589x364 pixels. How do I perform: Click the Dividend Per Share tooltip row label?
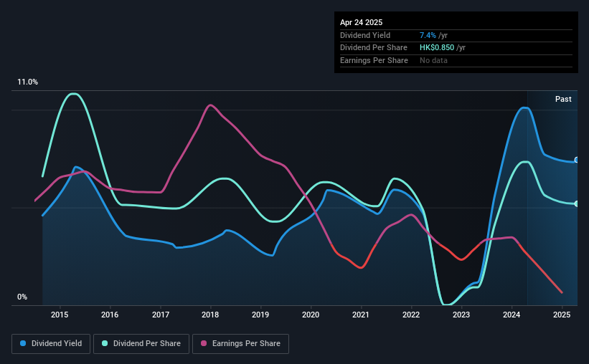coord(373,48)
